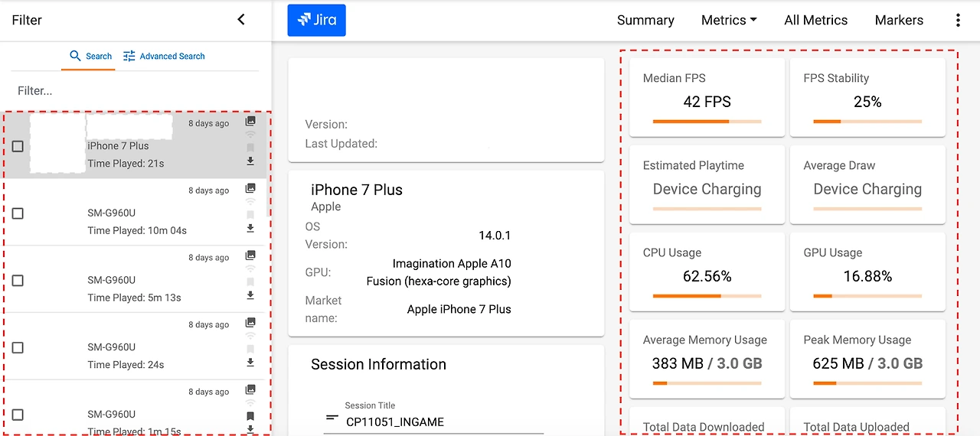
Task: Download the iPhone 7 Plus session
Action: 250,161
